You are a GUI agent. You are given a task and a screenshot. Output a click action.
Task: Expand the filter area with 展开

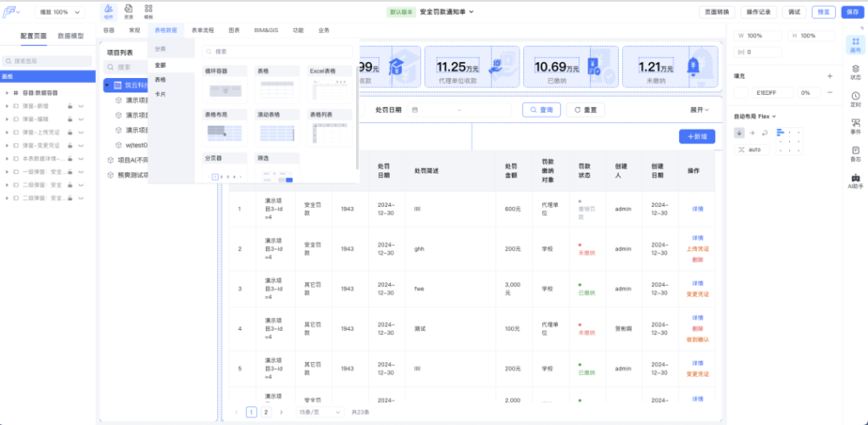[700, 109]
